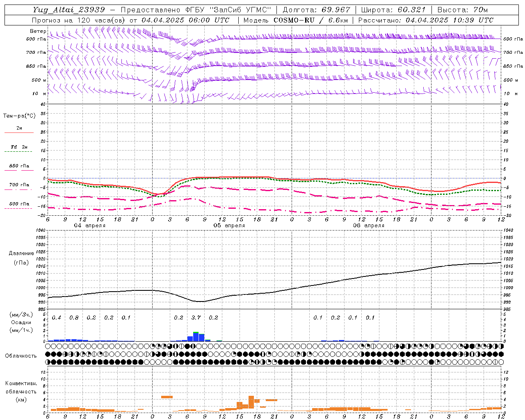
Task: Click the Осадки panel label
Action: tap(21, 322)
